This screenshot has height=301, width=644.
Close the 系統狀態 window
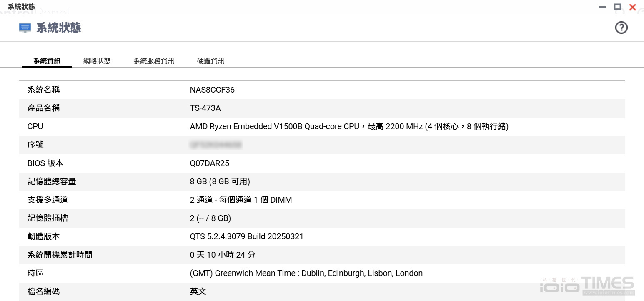coord(632,7)
